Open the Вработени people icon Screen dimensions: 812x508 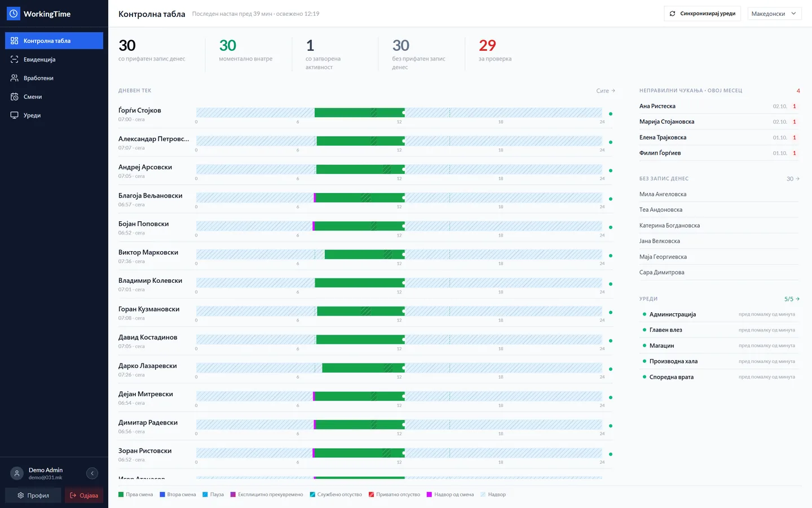coord(15,78)
